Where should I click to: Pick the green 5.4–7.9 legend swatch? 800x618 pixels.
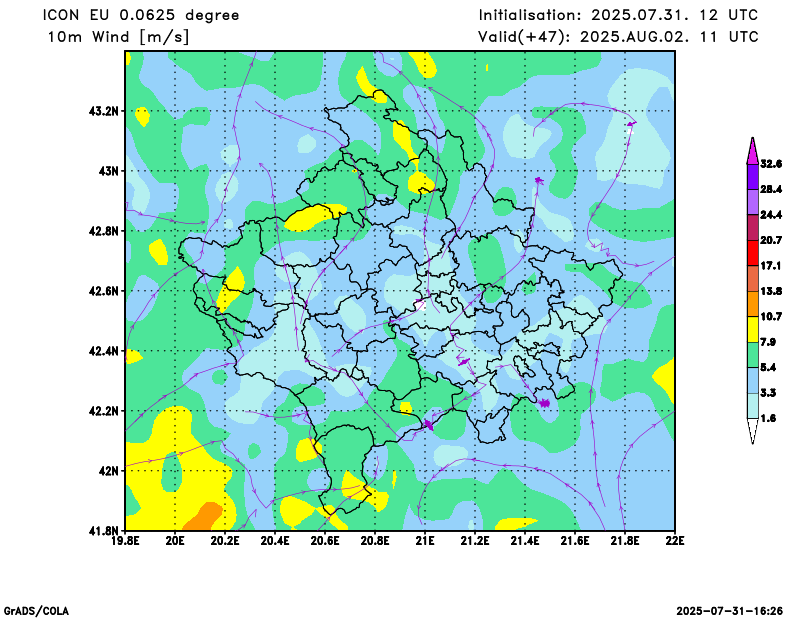pos(753,355)
